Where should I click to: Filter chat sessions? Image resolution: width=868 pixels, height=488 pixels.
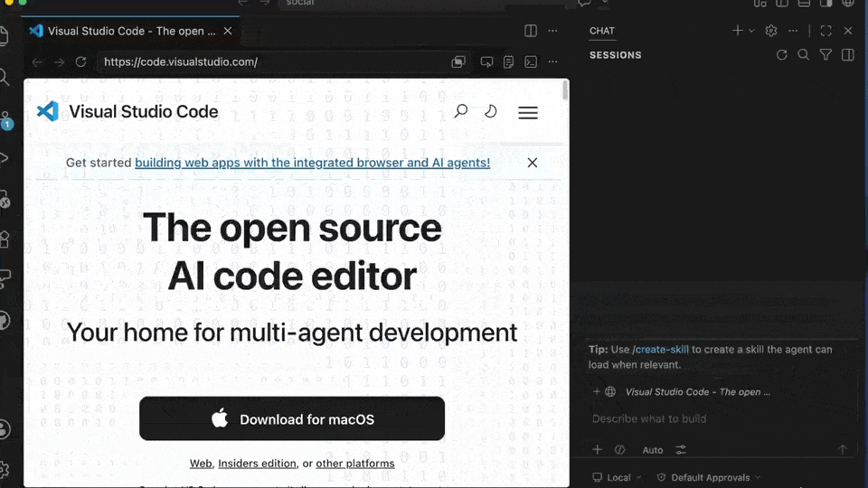(x=826, y=55)
